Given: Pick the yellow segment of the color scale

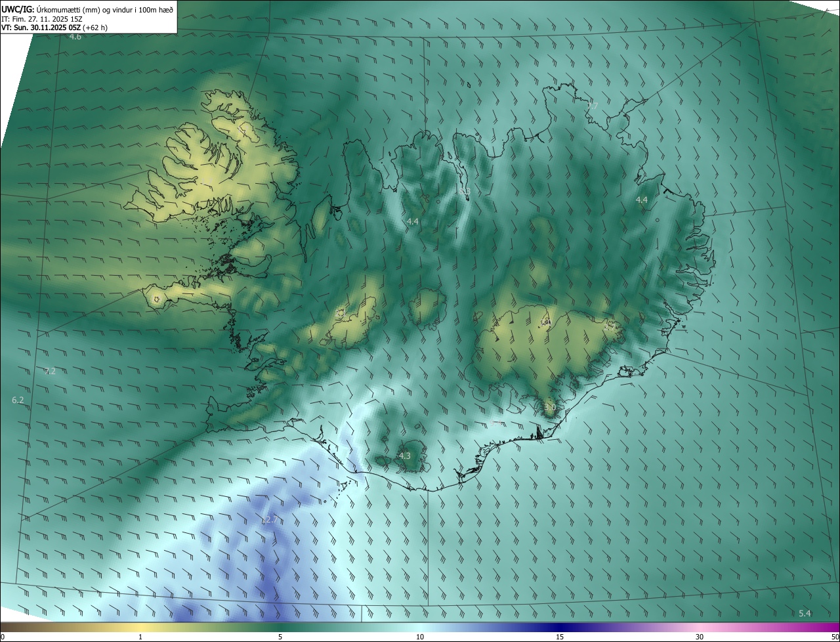Looking at the screenshot, I should tap(140, 627).
